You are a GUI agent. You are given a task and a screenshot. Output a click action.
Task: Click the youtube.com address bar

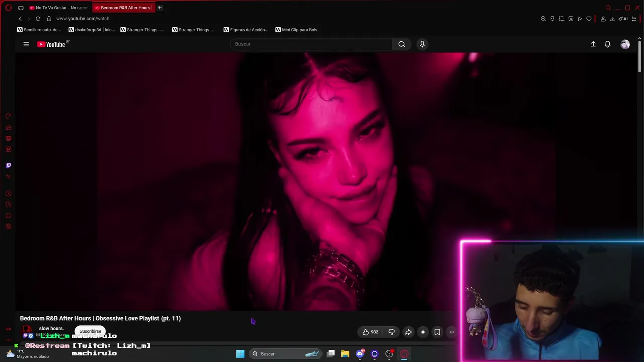click(83, 19)
